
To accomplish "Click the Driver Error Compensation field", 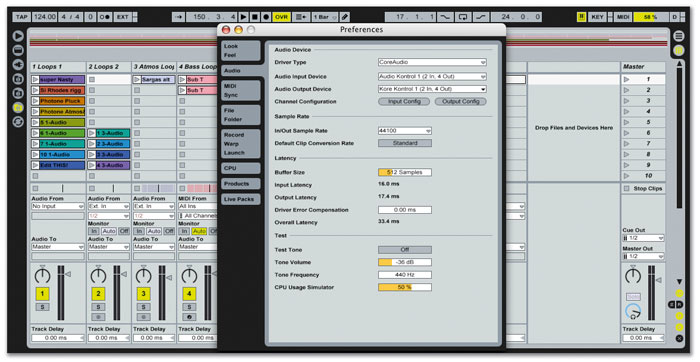I will point(405,210).
